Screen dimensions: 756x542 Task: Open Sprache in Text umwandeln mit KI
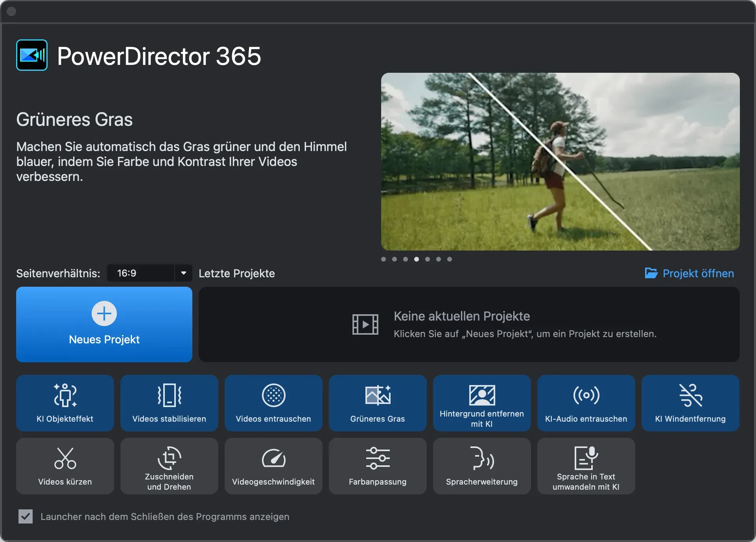[x=586, y=466]
